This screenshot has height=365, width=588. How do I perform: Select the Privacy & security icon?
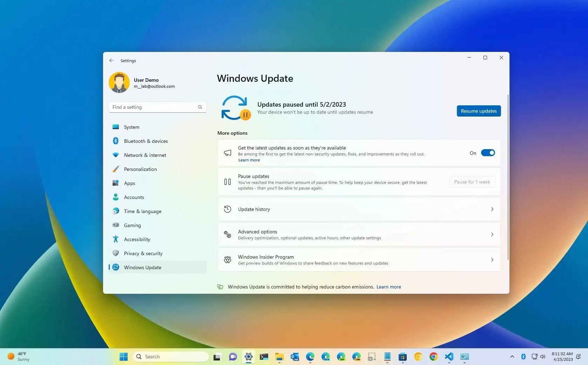coord(116,253)
